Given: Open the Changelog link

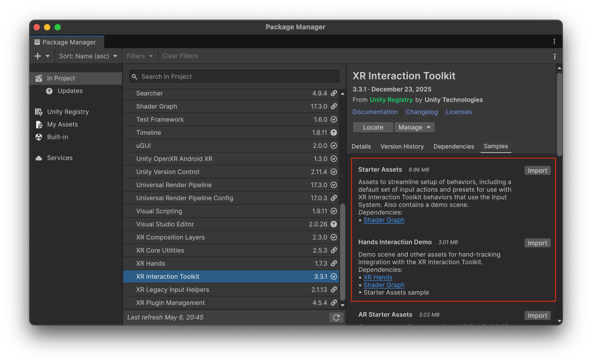Looking at the screenshot, I should pos(421,112).
